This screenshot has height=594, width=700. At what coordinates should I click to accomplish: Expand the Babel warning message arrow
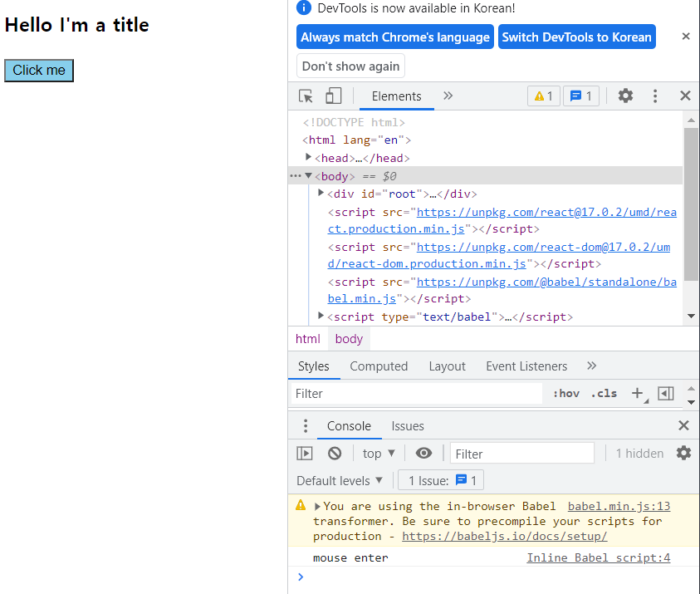(x=317, y=507)
